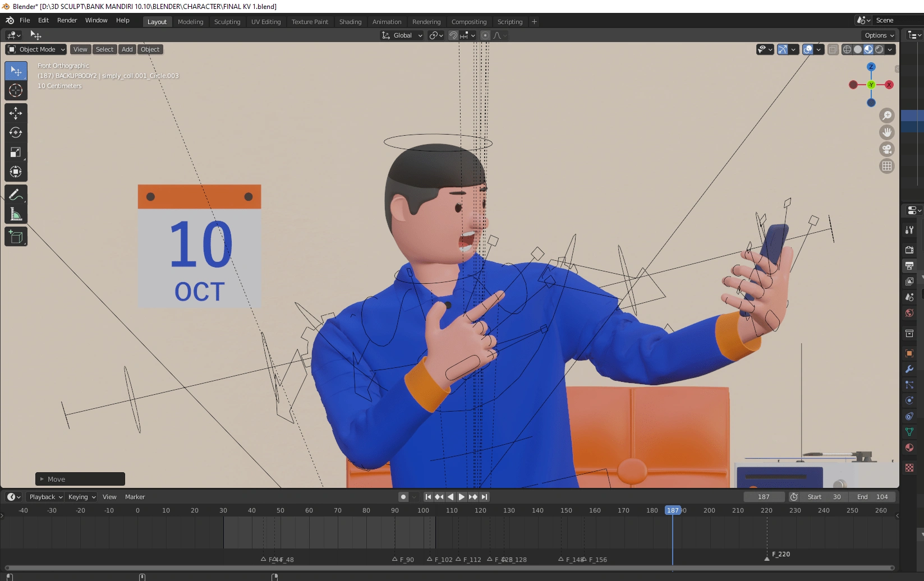The height and width of the screenshot is (581, 924).
Task: Select the Move tool in the toolbar
Action: (x=16, y=113)
